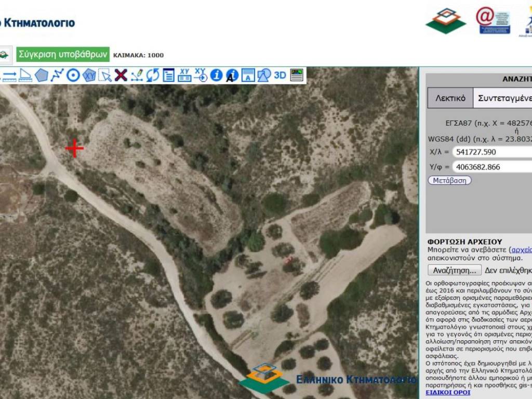
Task: Choose the angle measurement triangle tool
Action: [x=25, y=76]
